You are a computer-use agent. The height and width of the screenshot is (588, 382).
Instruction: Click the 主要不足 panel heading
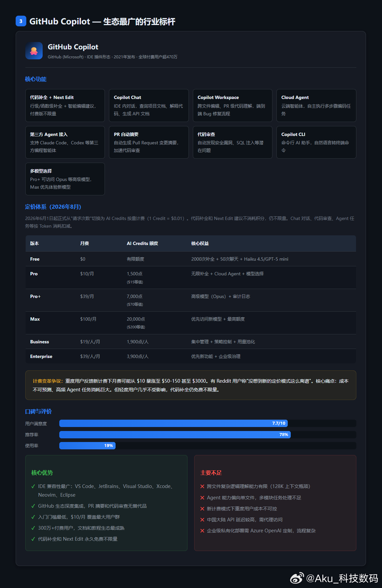[x=211, y=473]
